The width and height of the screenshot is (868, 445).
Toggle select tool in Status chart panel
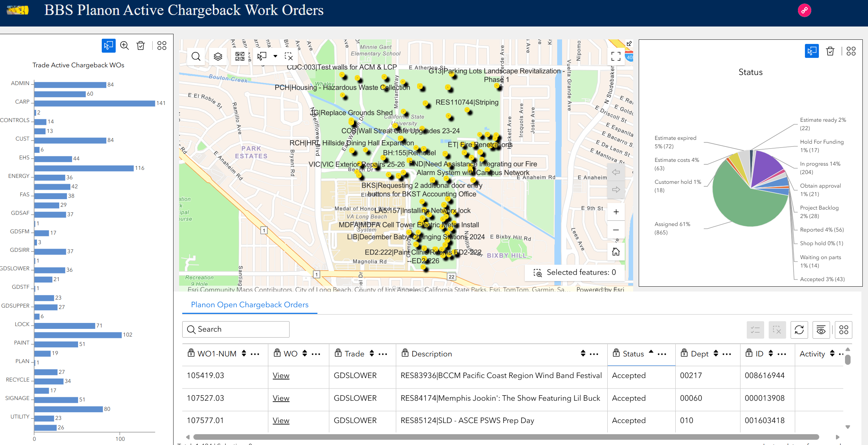click(x=812, y=51)
